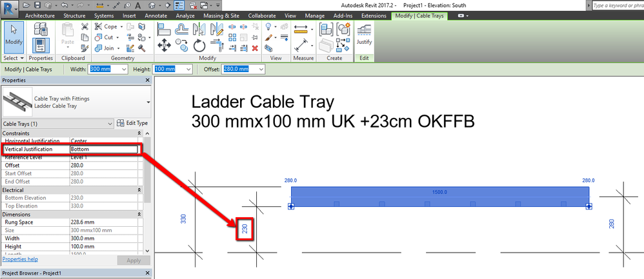Open the Collaborate ribbon tab
The image size is (644, 279).
pos(262,15)
